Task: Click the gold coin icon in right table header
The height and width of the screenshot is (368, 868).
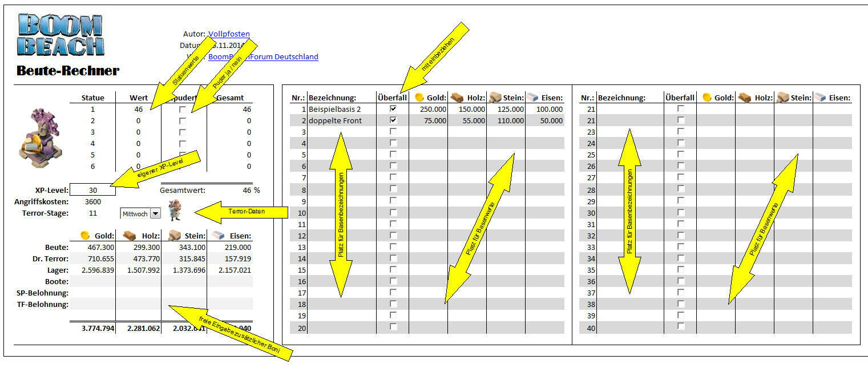Action: [x=706, y=98]
